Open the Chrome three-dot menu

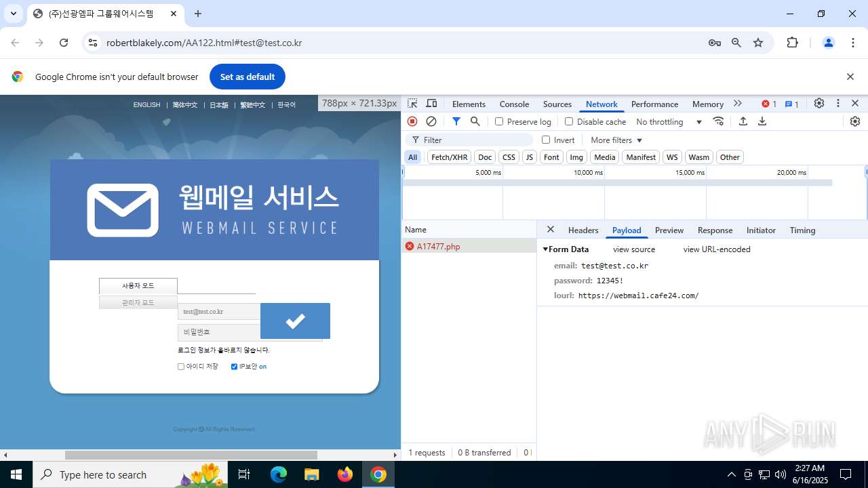(853, 43)
